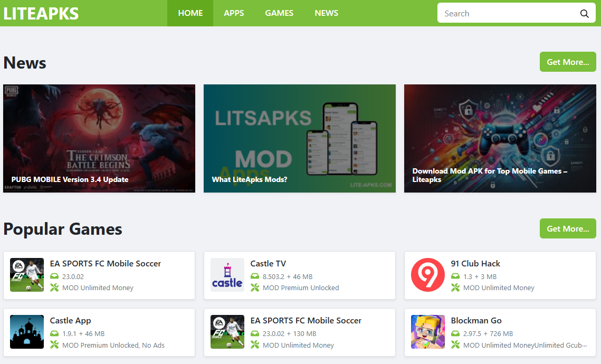
Task: Open the Castle App title link
Action: 71,321
